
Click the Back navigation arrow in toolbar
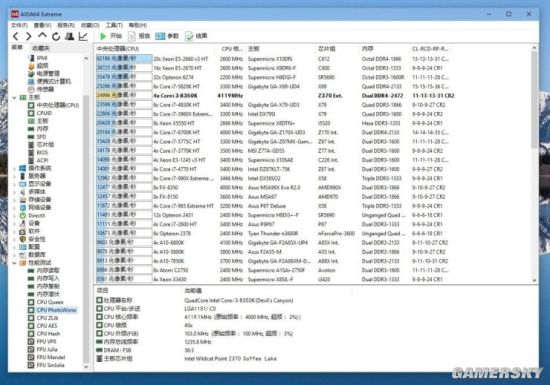tap(16, 36)
